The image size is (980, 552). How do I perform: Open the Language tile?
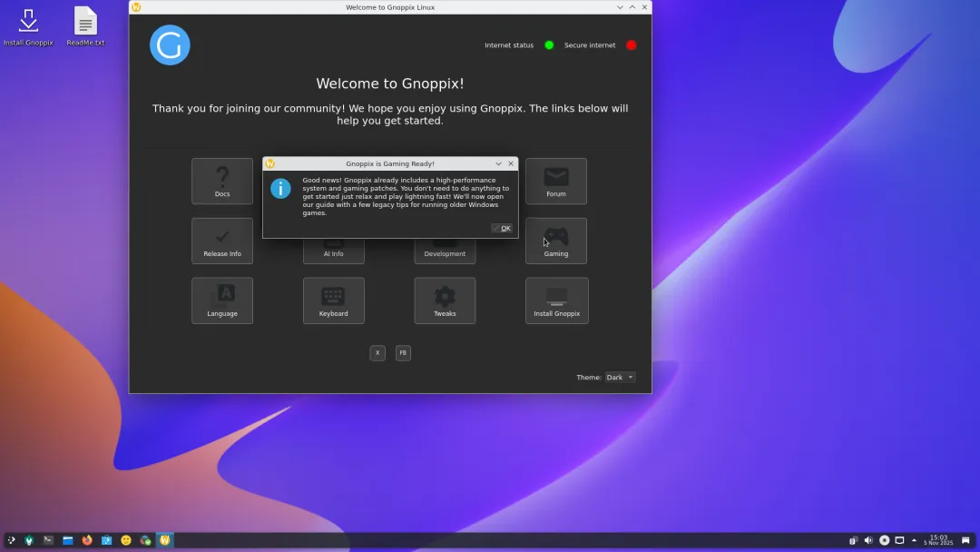tap(222, 301)
